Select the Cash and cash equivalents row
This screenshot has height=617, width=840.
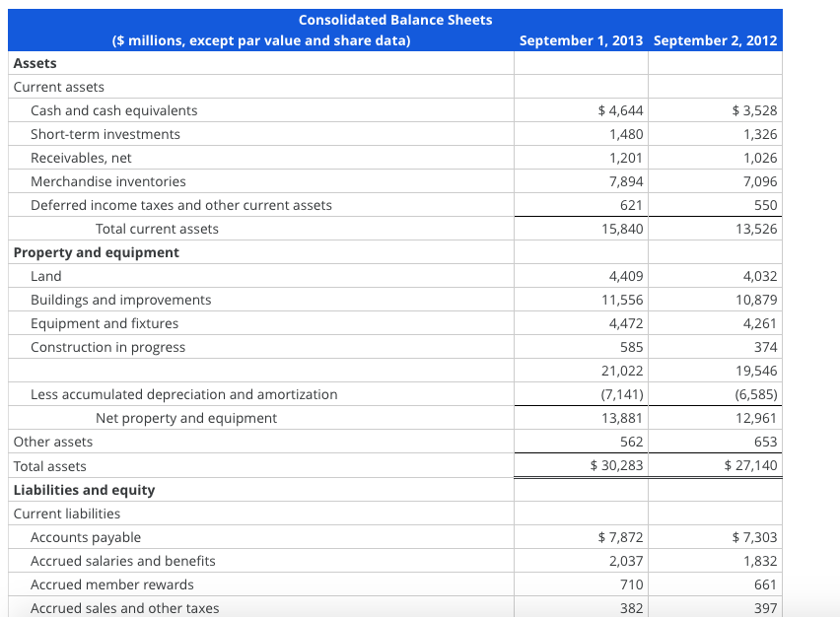point(114,110)
